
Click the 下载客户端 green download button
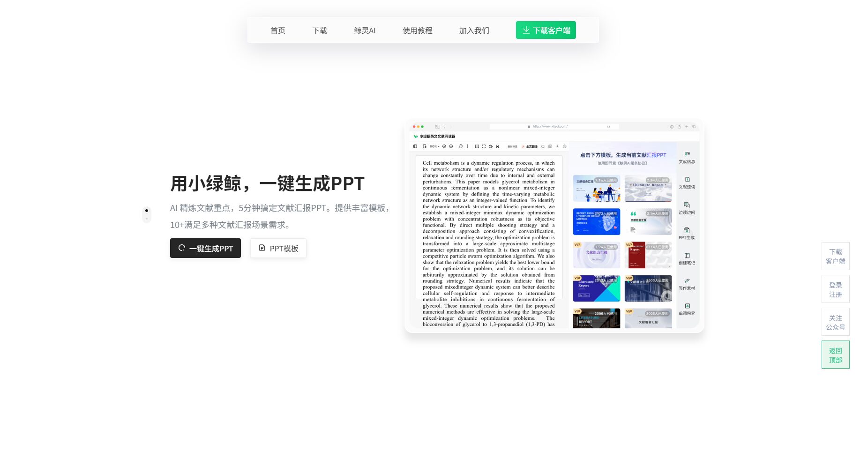pos(546,30)
